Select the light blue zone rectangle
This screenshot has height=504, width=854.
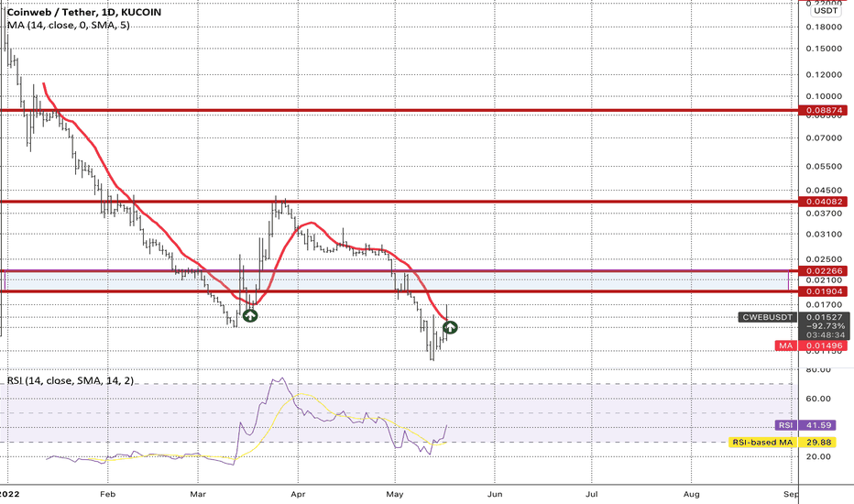397,281
